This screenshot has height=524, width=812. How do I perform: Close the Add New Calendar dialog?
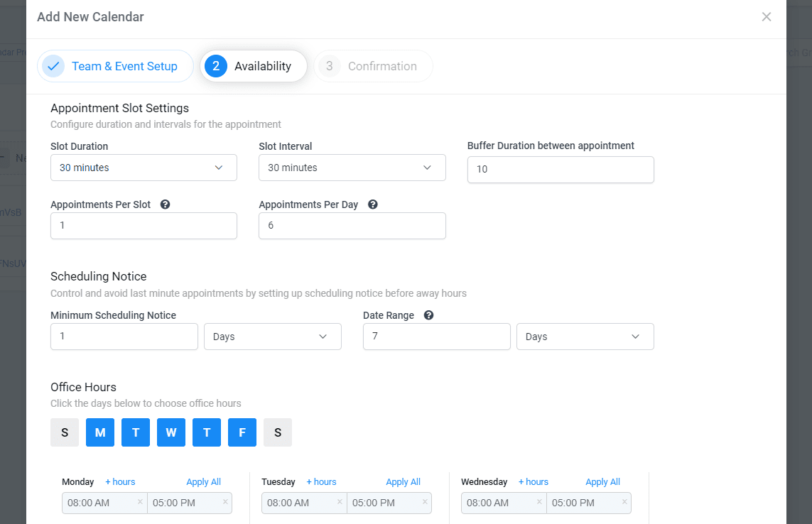pos(766,17)
